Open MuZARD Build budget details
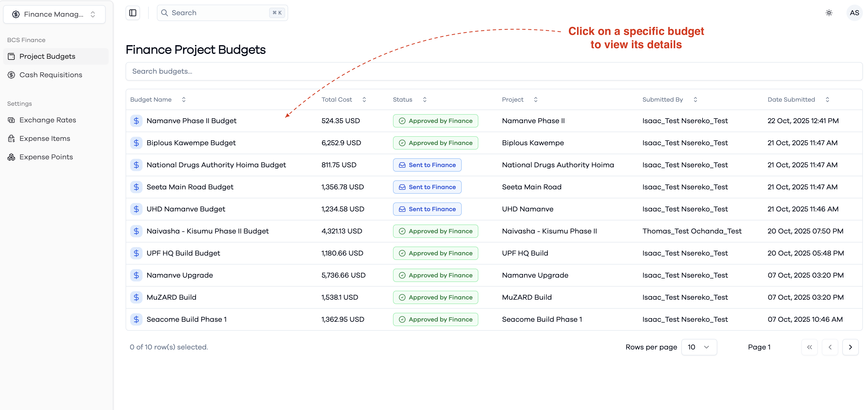The image size is (868, 410). [171, 297]
